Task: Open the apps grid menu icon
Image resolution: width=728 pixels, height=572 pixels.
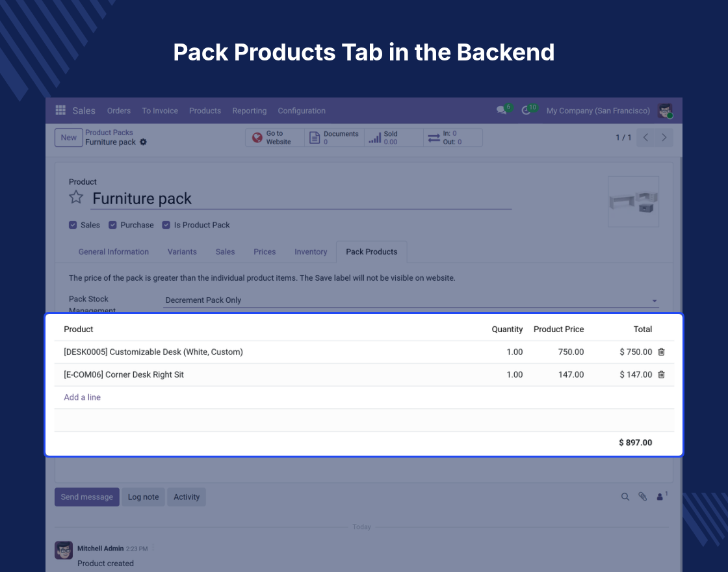Action: 60,110
